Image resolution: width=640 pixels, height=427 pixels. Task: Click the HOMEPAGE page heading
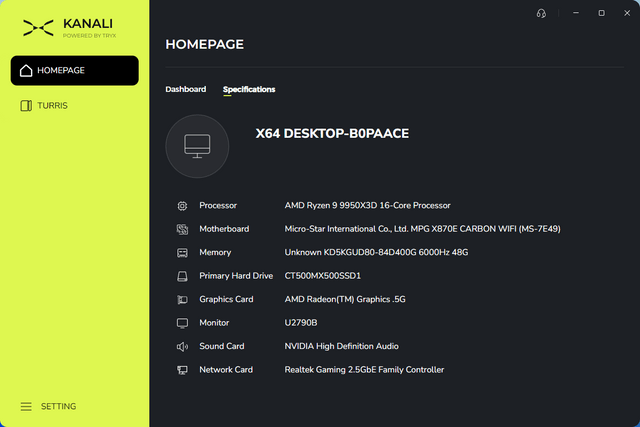click(204, 44)
